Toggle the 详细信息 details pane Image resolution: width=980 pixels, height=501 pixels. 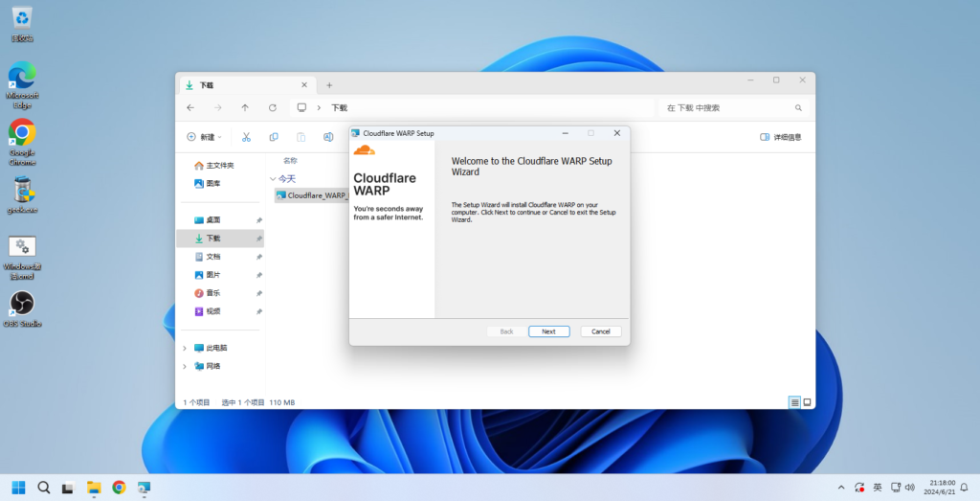tap(781, 137)
